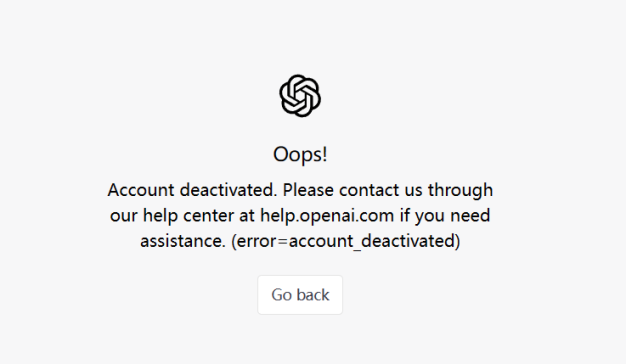The image size is (626, 364).
Task: Click the OpenAI knot logo
Action: (x=300, y=96)
